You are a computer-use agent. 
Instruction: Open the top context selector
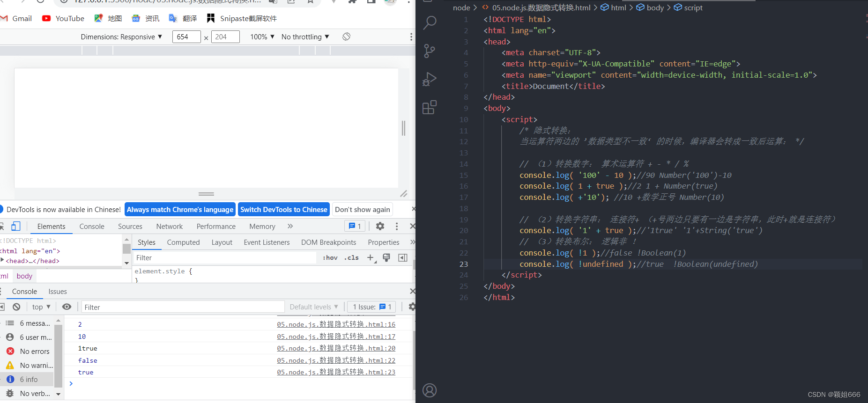[41, 307]
